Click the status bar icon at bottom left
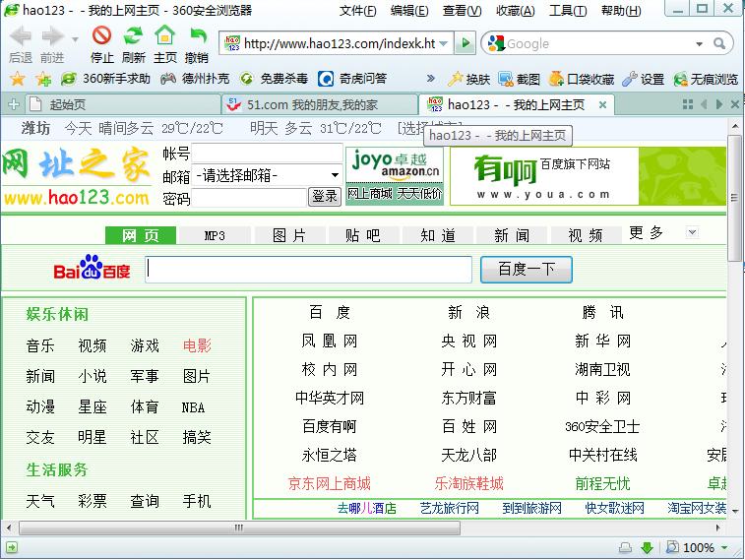The image size is (745, 560). (12, 547)
